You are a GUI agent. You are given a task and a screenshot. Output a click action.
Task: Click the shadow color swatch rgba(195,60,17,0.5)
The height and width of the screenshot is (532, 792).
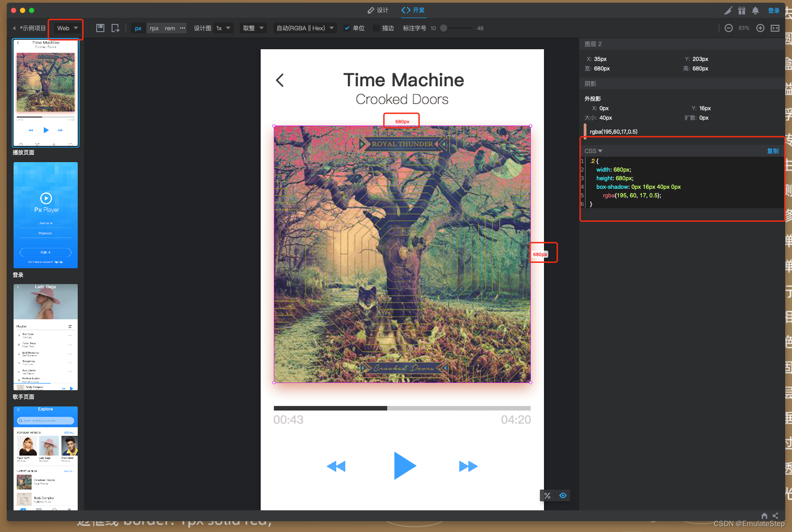[585, 131]
